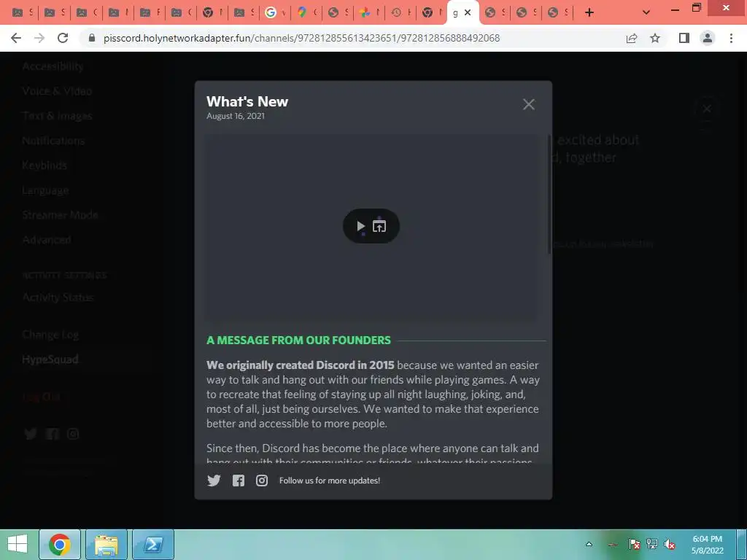Play the What's New video
Screen dimensions: 747x560
point(360,226)
